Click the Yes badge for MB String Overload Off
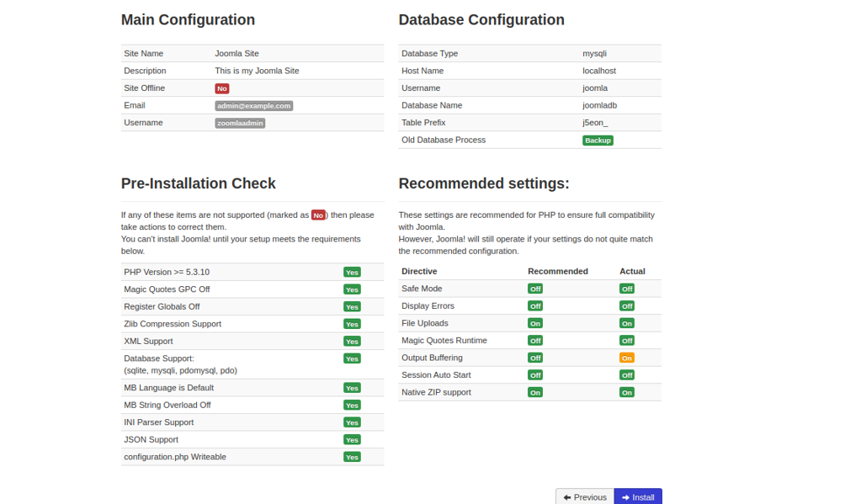 pyautogui.click(x=352, y=405)
